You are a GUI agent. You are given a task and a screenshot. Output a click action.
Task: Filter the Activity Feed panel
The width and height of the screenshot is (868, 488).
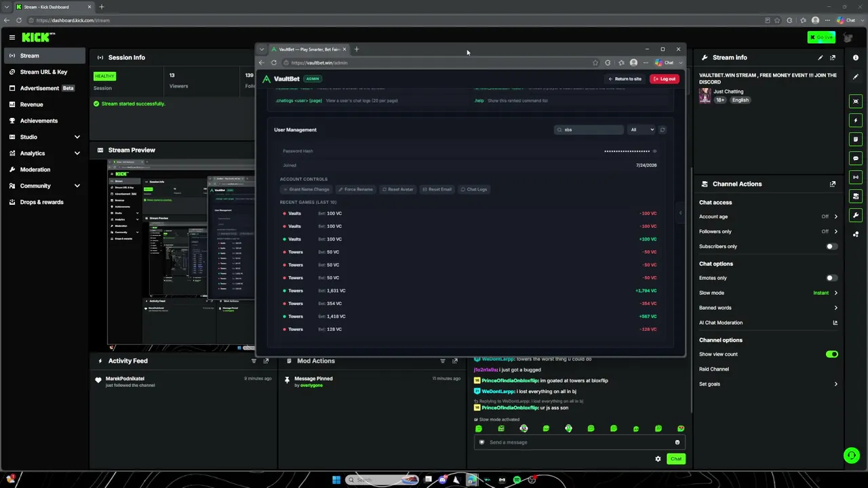(x=254, y=361)
